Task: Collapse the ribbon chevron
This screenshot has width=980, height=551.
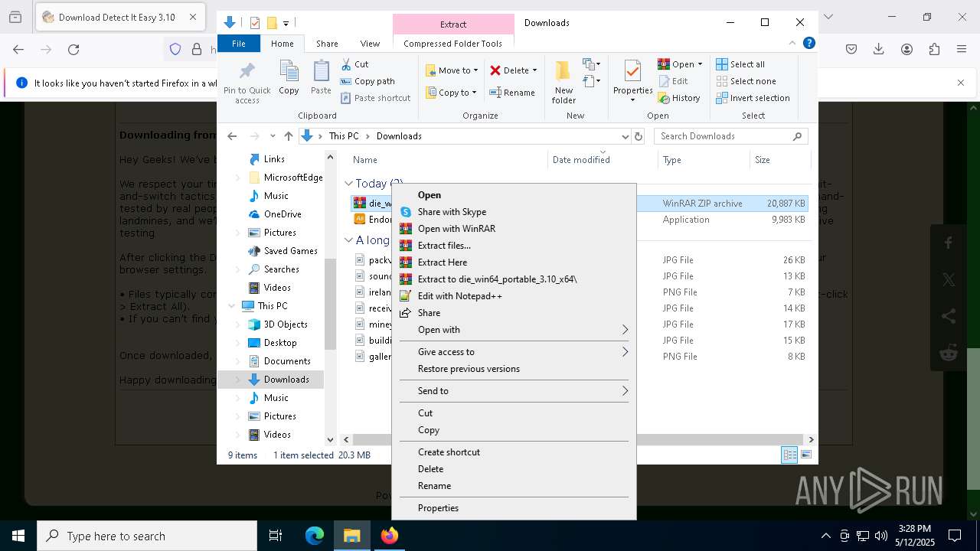Action: coord(792,44)
